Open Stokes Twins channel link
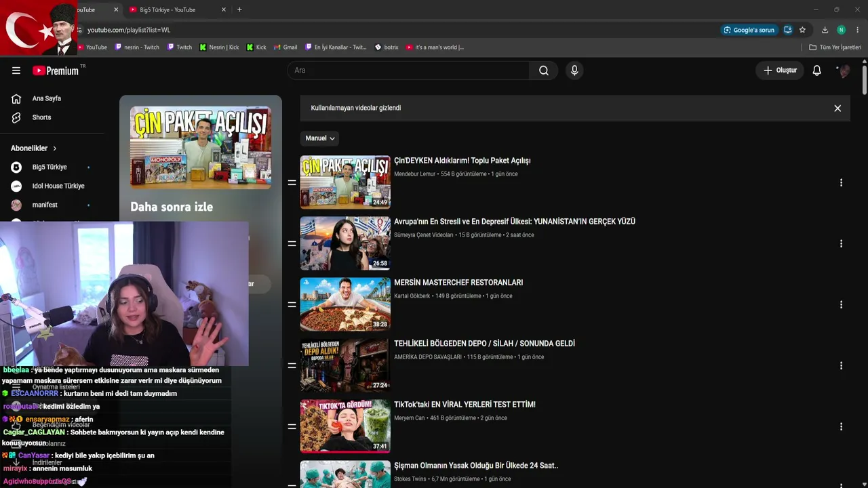The width and height of the screenshot is (868, 488). tap(410, 479)
